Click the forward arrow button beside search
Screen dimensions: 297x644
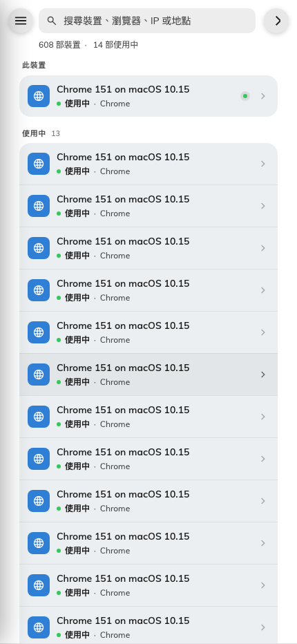pos(278,21)
